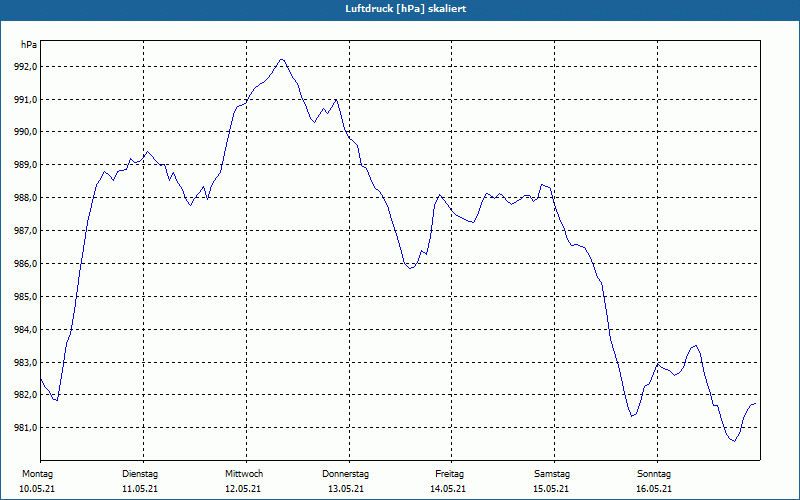Click the 991,0 axis value
The height and width of the screenshot is (500, 800).
point(25,99)
